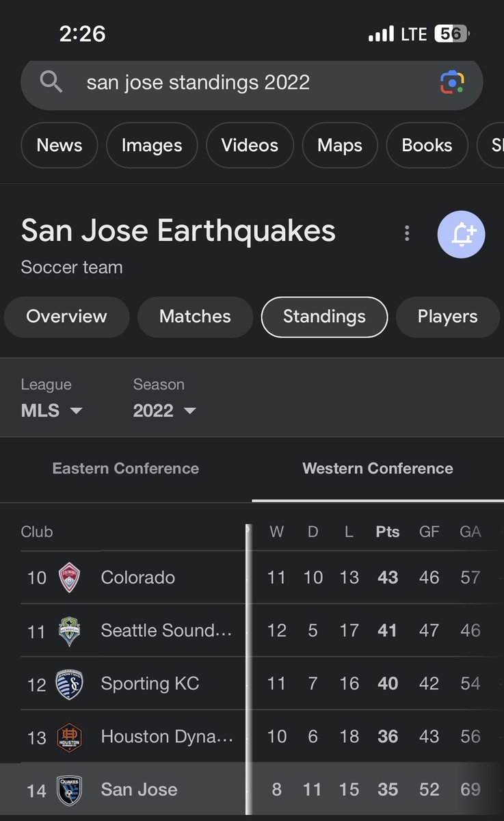Open the three-dot more options menu
Viewport: 504px width, 821px height.
407,233
